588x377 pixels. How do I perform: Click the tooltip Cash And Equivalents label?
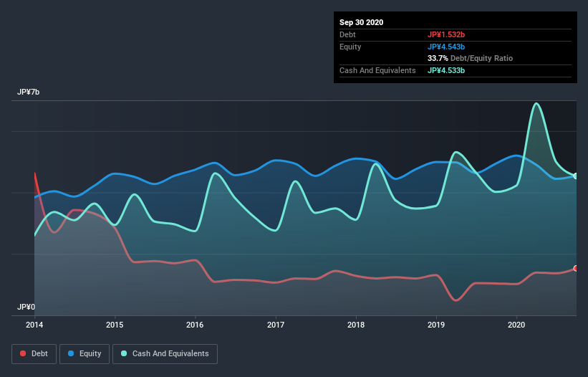pyautogui.click(x=377, y=70)
